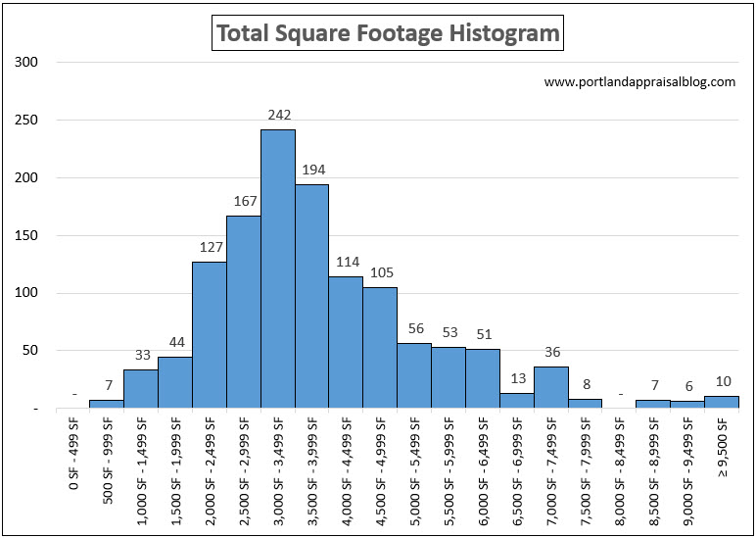Select the bar labeled 56
Image resolution: width=756 pixels, height=538 pixels.
point(414,375)
